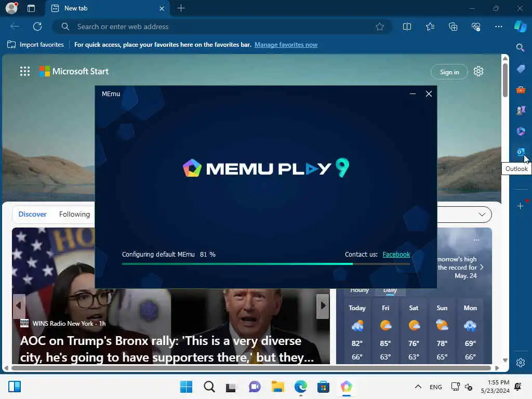
Task: Show hidden system tray icons chevron
Action: point(418,387)
